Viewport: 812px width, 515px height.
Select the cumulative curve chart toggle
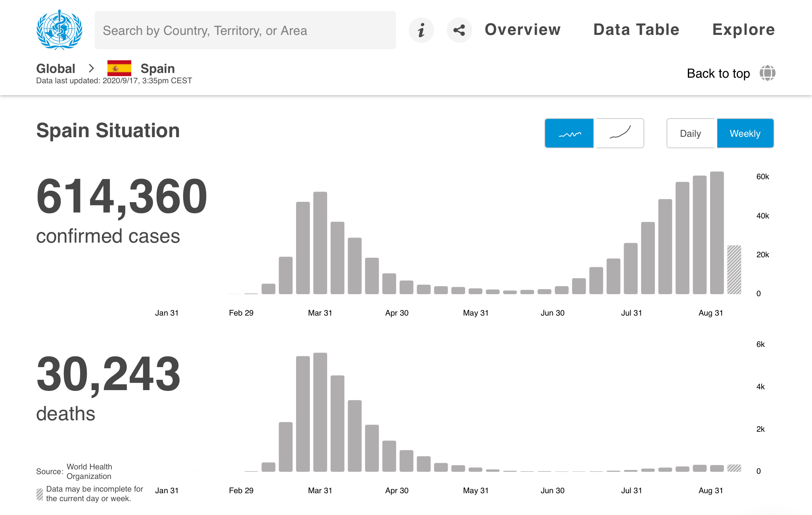coord(620,133)
